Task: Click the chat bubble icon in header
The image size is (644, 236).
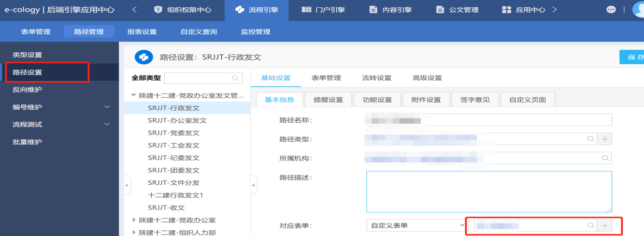Action: coord(611,10)
